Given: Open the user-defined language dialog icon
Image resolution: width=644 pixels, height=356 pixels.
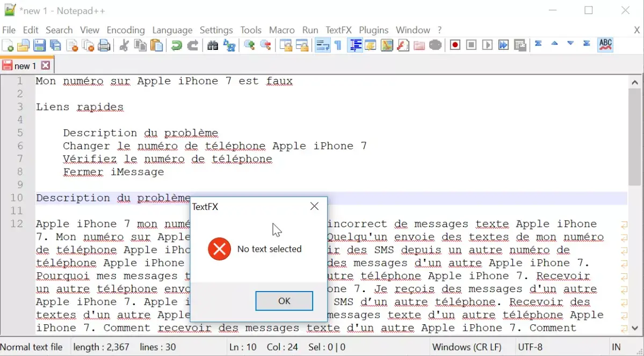Looking at the screenshot, I should 371,45.
